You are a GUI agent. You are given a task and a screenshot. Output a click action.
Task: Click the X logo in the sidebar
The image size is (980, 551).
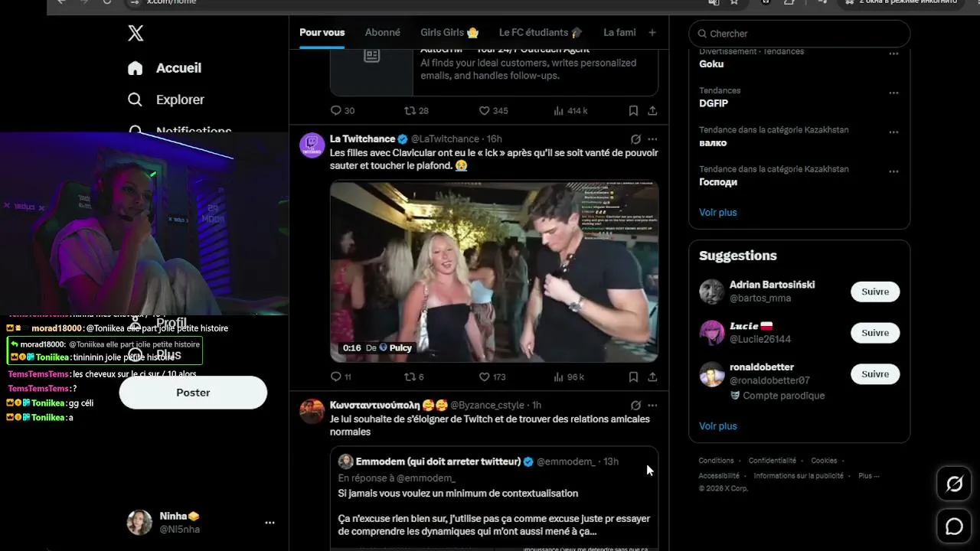[x=136, y=33]
